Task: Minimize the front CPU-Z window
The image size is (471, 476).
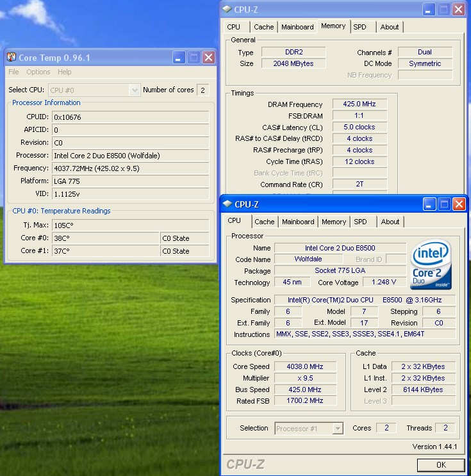Action: [429, 204]
